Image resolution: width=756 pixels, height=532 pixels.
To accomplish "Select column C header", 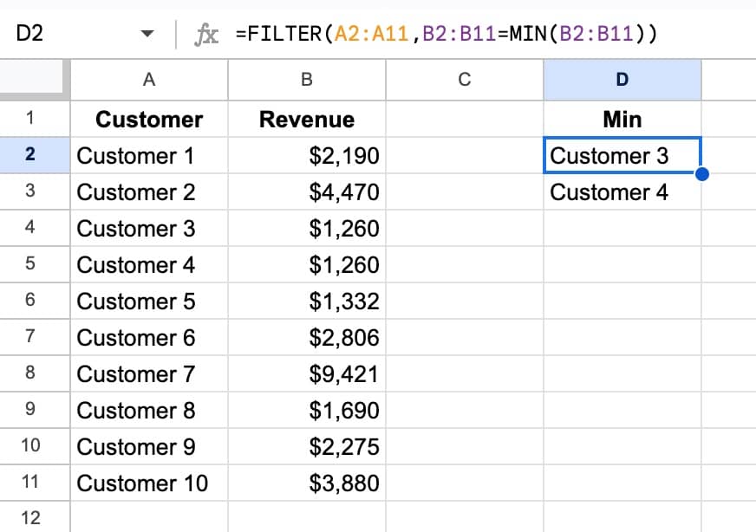I will [464, 80].
